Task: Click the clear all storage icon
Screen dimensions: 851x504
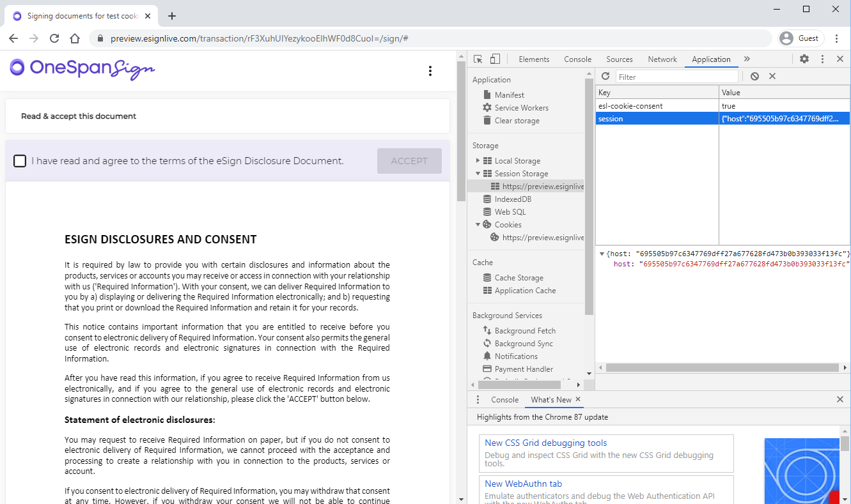Action: [x=754, y=76]
